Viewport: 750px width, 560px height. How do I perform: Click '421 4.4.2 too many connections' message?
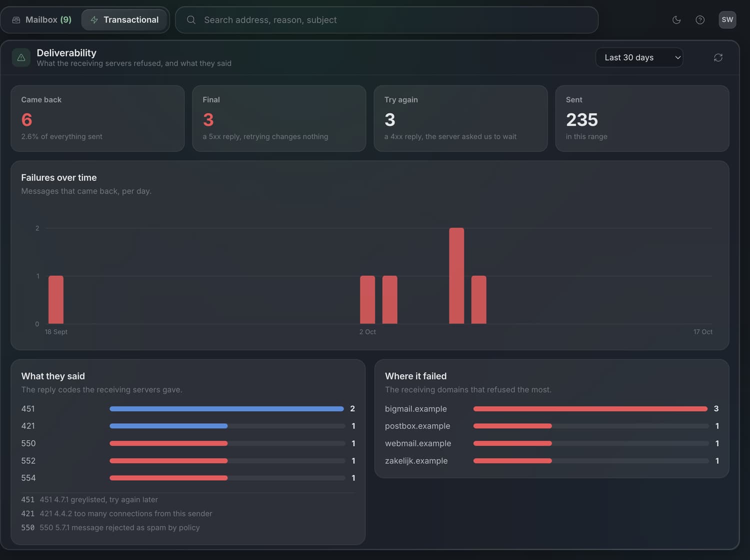(126, 514)
